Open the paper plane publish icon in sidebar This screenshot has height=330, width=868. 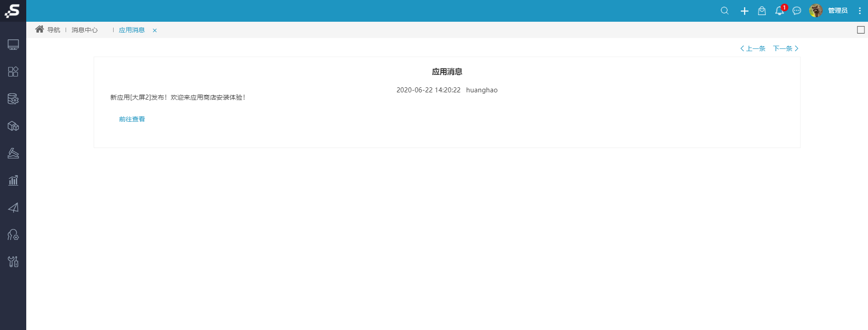(x=13, y=207)
